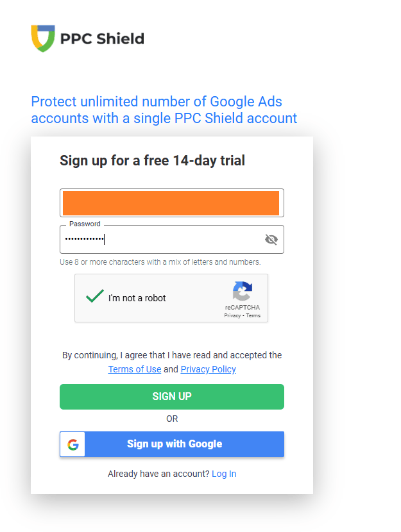The height and width of the screenshot is (532, 401).
Task: Click the PPC Shield logo icon
Action: click(x=43, y=38)
